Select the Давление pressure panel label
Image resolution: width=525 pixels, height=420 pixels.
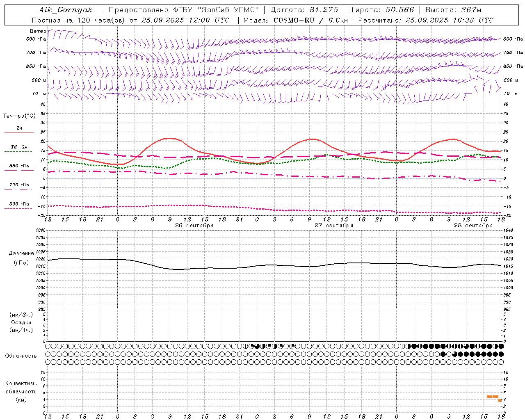tap(21, 253)
